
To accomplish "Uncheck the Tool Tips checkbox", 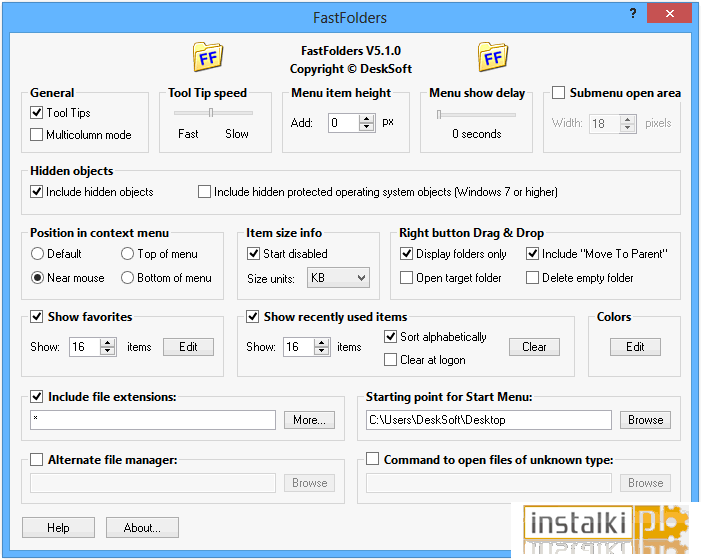I will (36, 113).
